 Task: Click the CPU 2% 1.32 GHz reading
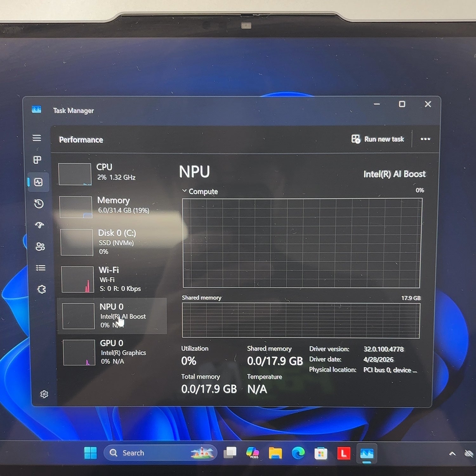tap(116, 177)
